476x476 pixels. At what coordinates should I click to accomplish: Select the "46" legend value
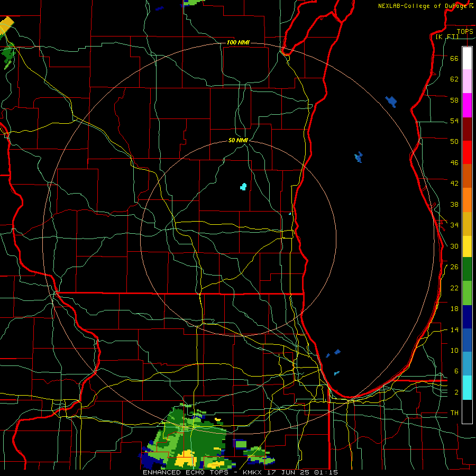tap(454, 162)
